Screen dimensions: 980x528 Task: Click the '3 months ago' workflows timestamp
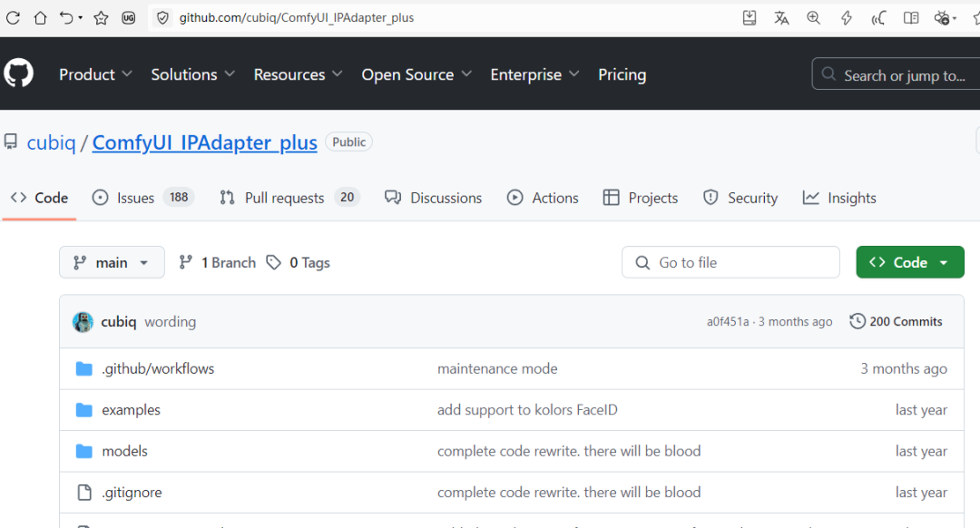pos(904,368)
